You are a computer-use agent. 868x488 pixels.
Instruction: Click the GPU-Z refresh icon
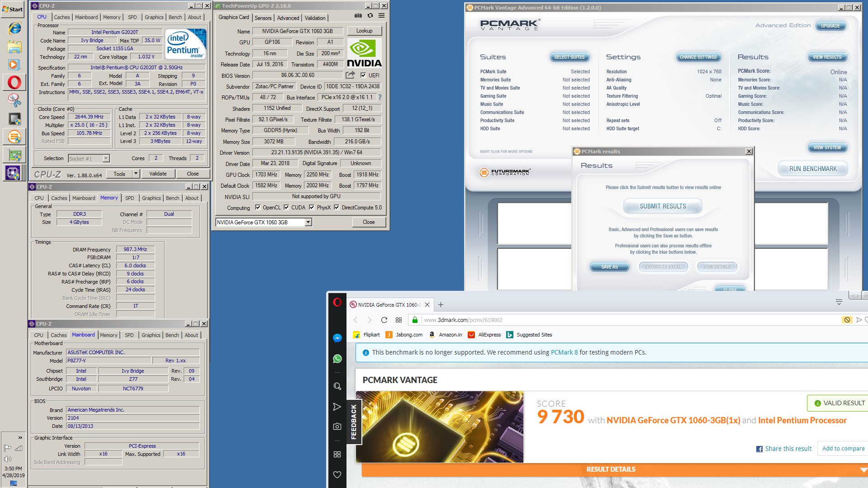point(370,16)
